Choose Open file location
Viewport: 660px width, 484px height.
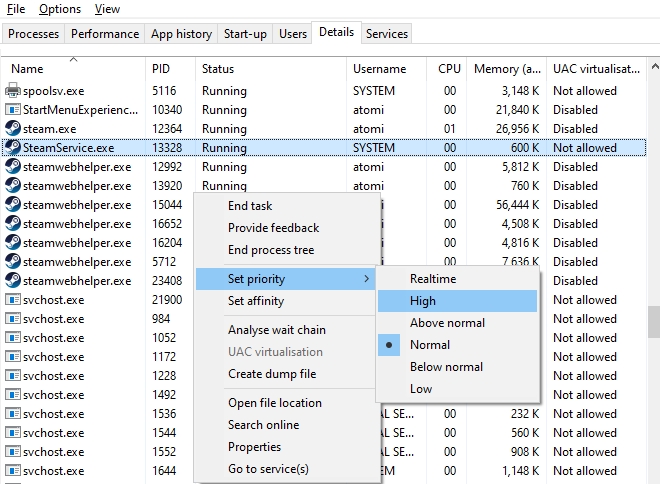click(285, 403)
